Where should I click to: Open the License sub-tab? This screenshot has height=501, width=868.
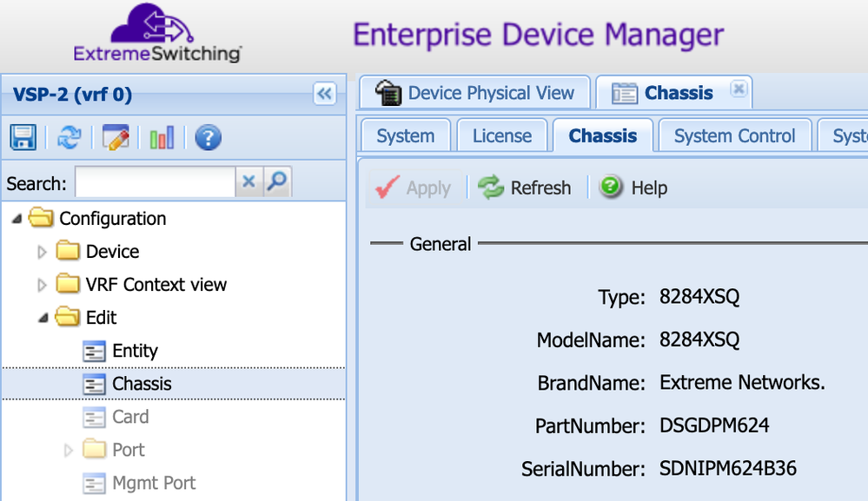coord(502,135)
